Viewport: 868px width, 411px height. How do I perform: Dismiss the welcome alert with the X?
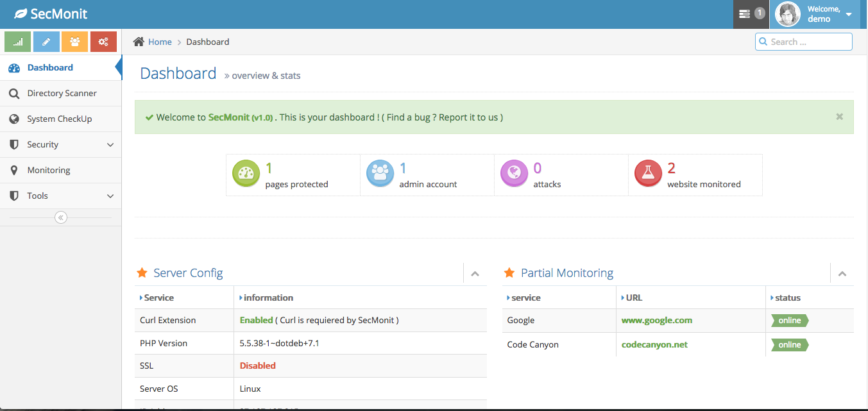coord(839,117)
